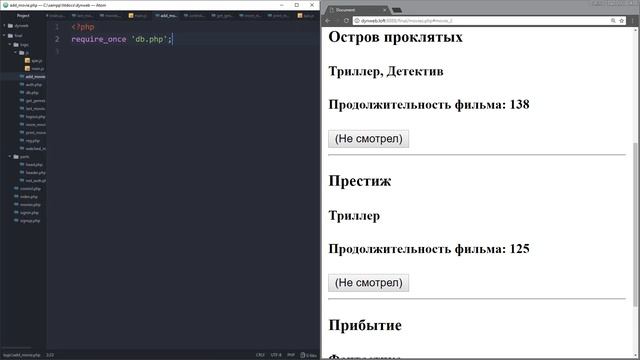Select the Project panel tab in Atom

(x=23, y=16)
